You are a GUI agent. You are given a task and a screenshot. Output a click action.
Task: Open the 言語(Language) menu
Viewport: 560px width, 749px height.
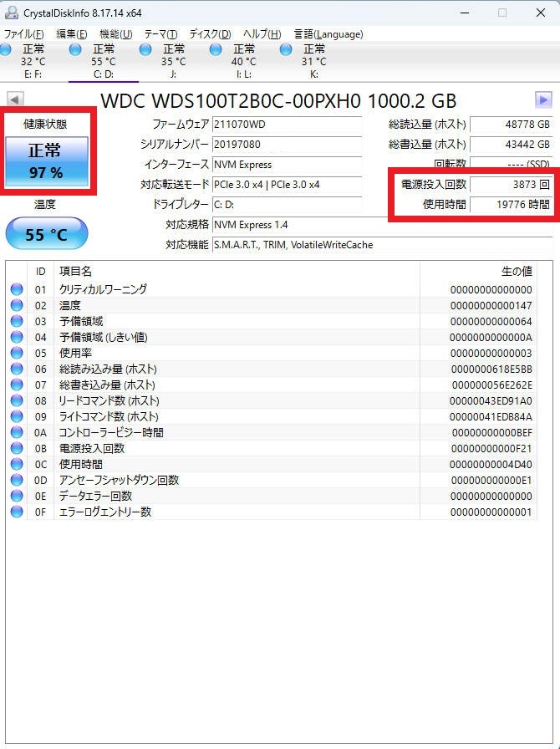pyautogui.click(x=328, y=34)
